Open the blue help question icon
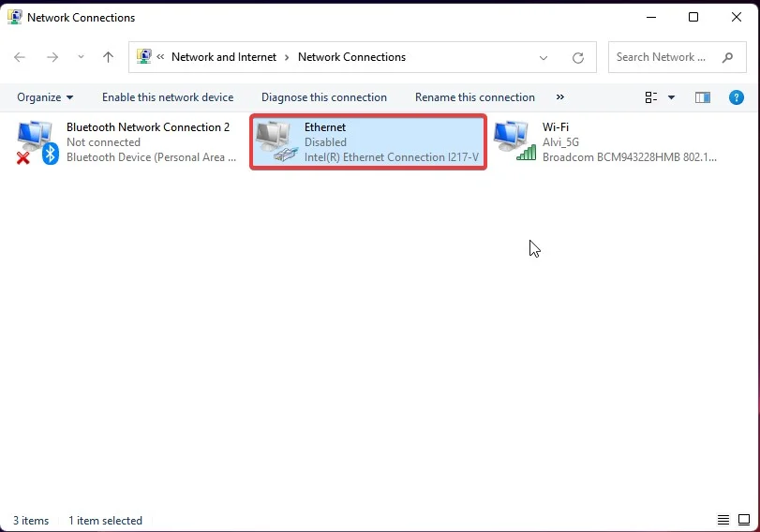The image size is (760, 532). [x=737, y=97]
